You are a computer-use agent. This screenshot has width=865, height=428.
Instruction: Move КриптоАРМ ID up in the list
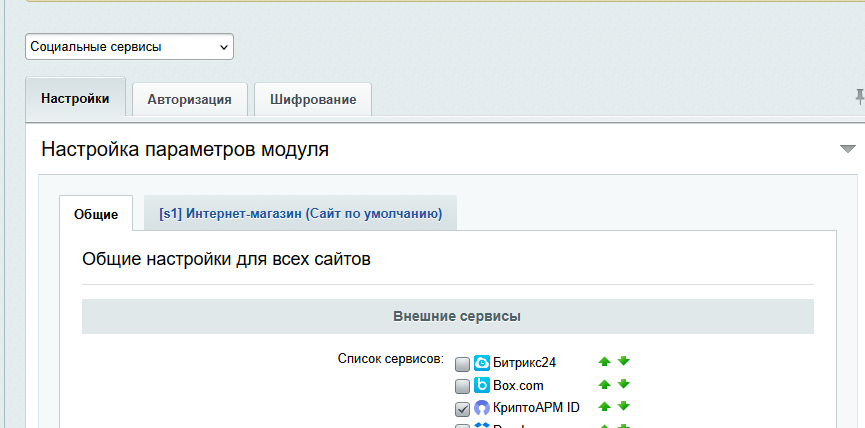(604, 407)
